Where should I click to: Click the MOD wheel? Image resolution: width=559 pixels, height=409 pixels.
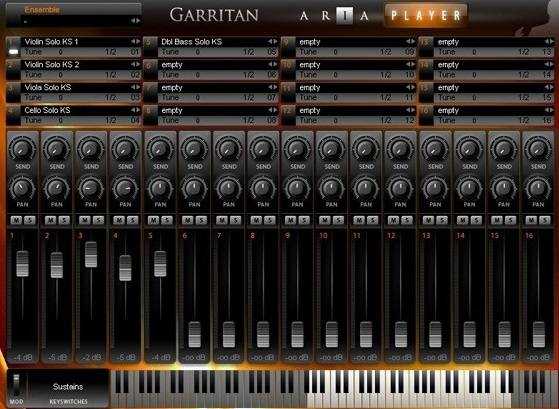[x=16, y=384]
